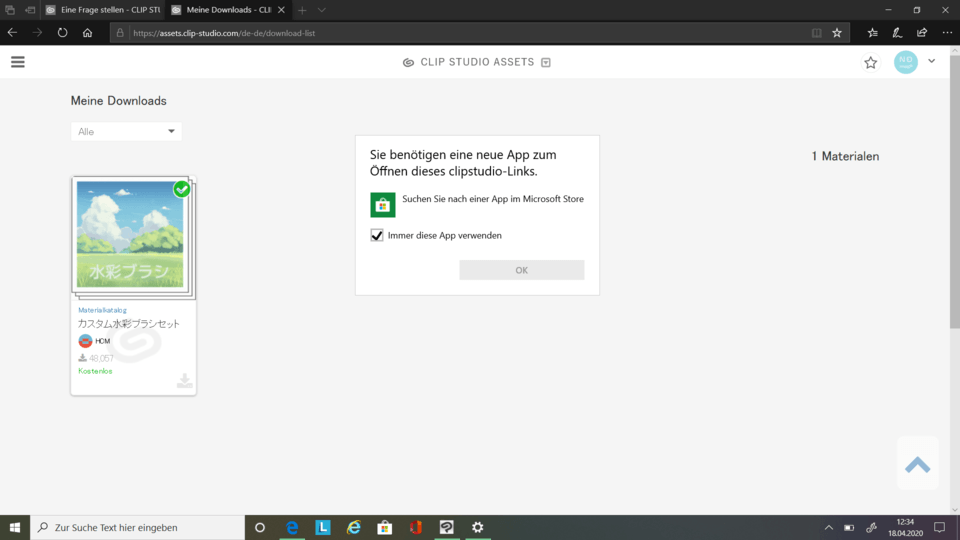Click the battery icon in system tray
Image resolution: width=960 pixels, height=540 pixels.
click(x=849, y=528)
